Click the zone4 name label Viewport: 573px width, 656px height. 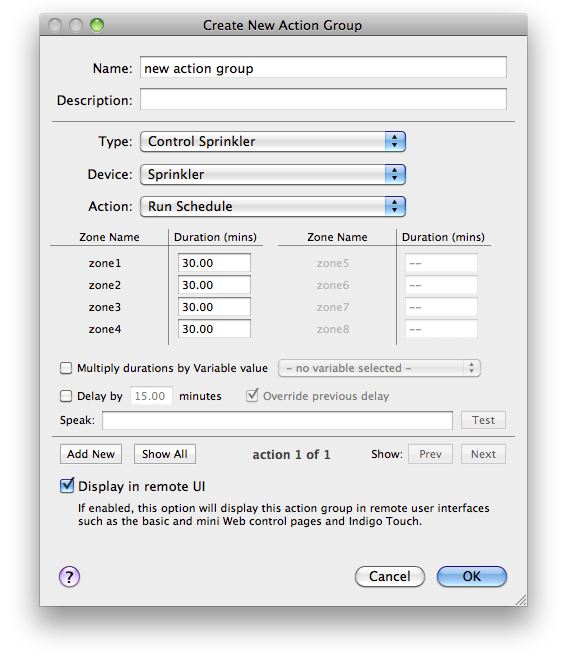click(105, 329)
